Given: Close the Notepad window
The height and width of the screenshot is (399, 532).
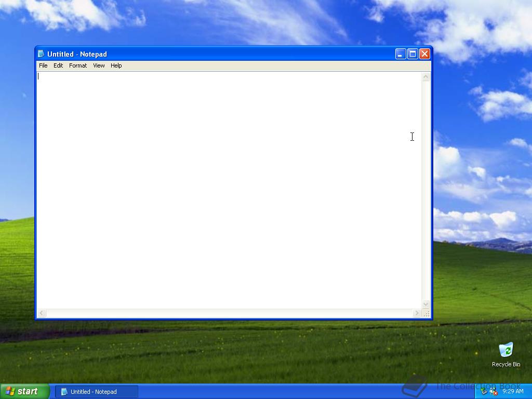Looking at the screenshot, I should point(424,54).
